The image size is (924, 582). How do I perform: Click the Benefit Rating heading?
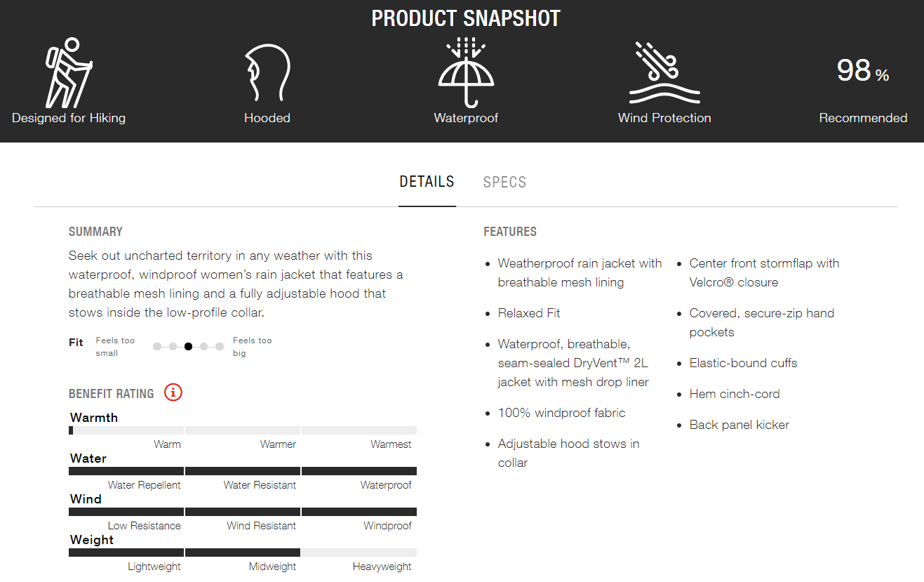coord(112,393)
